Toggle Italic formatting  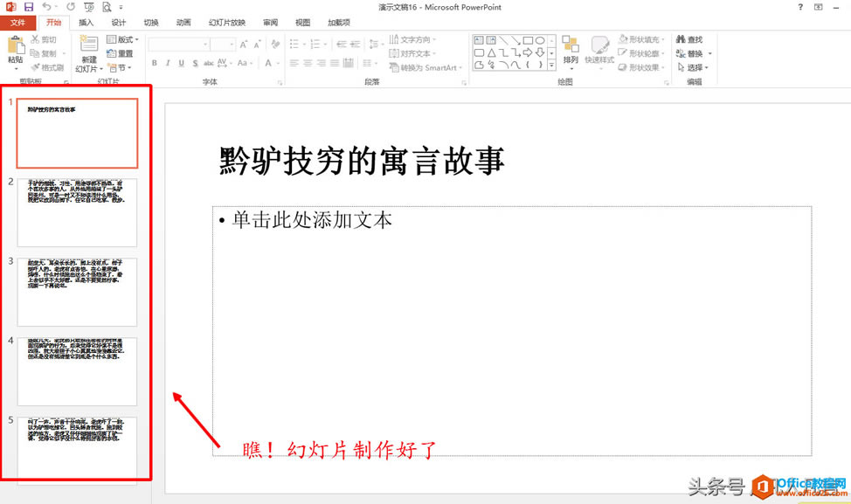(168, 64)
